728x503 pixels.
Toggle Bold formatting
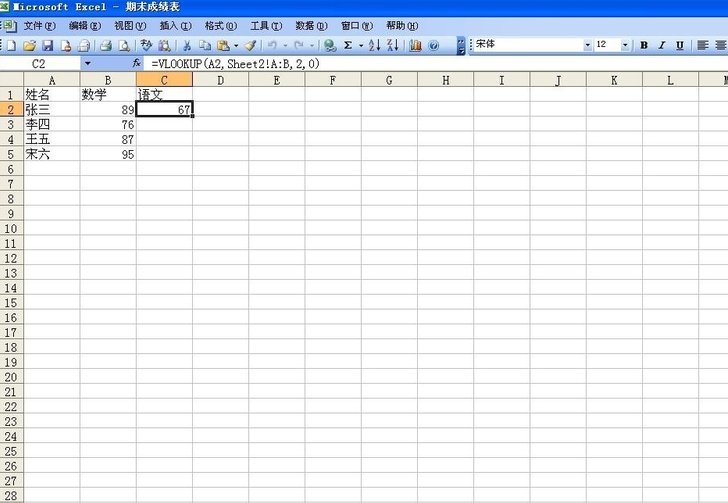[x=644, y=45]
